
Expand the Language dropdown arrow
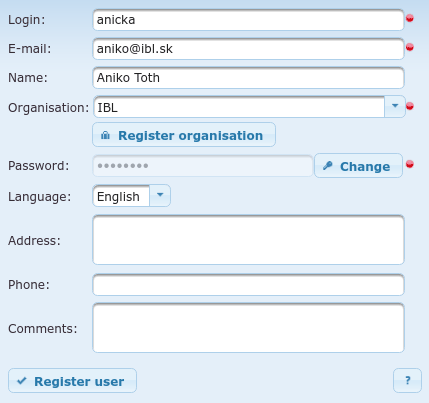[x=160, y=195]
